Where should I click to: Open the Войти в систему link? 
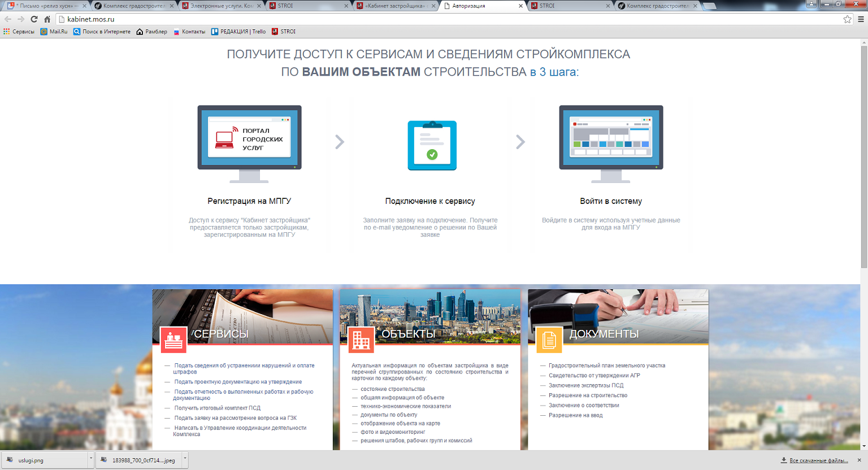tap(611, 201)
